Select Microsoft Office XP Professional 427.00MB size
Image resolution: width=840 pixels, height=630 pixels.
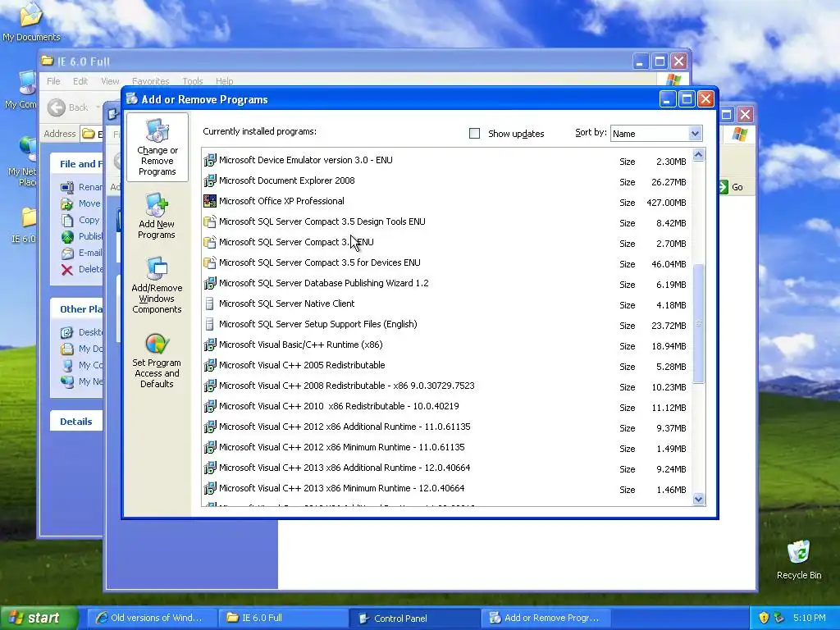tap(666, 203)
